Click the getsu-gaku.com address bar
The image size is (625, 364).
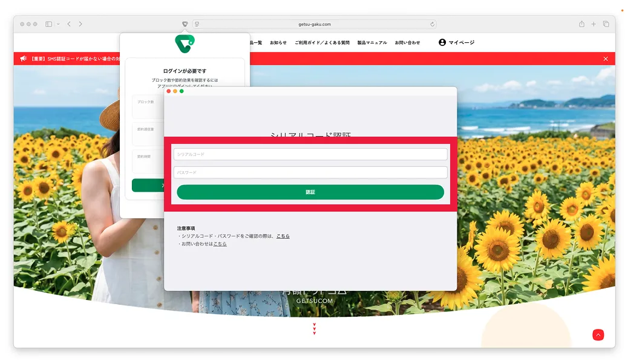pos(315,24)
